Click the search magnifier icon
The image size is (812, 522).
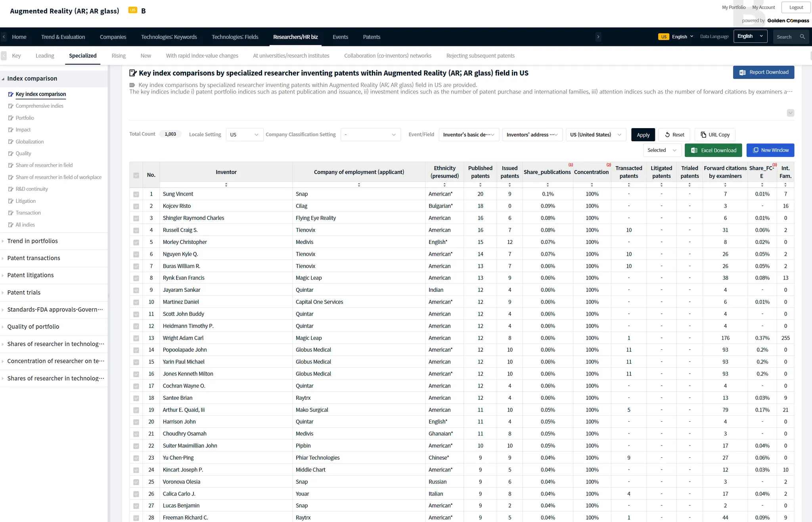[x=802, y=36]
